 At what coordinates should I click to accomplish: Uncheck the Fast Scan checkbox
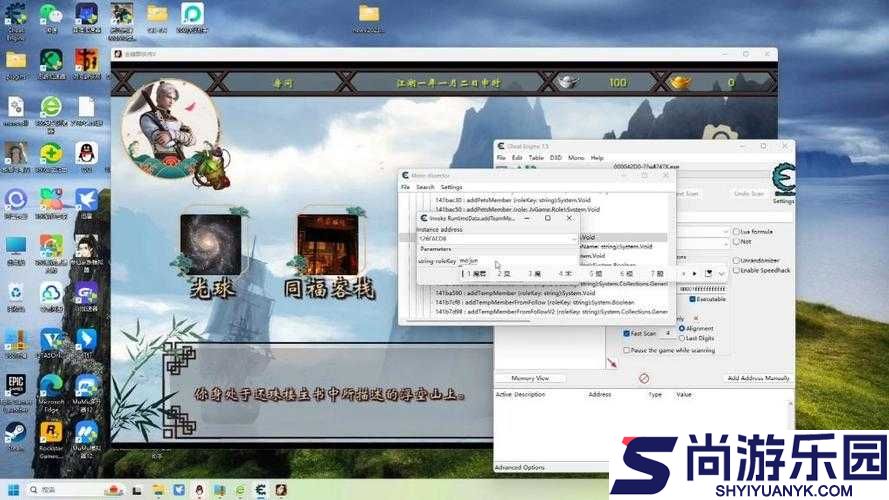tap(626, 333)
